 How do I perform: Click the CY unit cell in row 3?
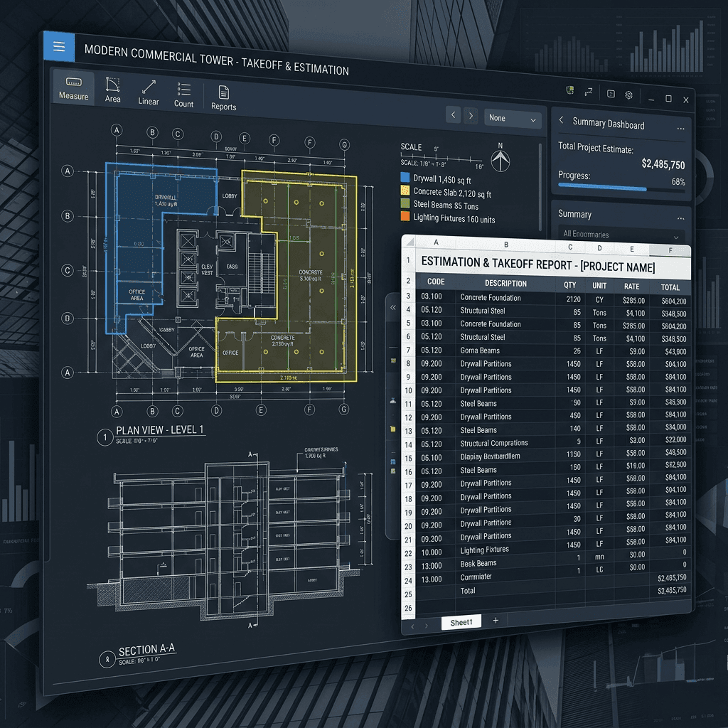coord(599,300)
